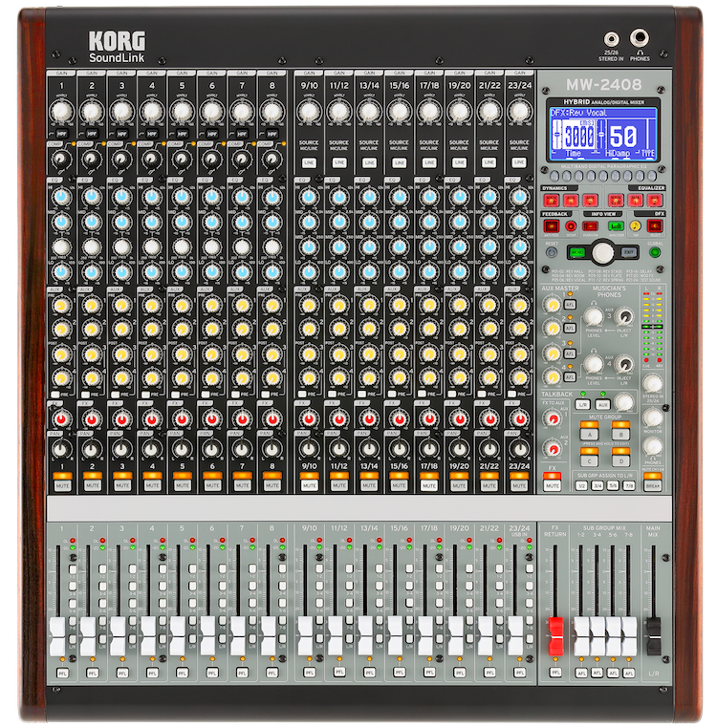Image resolution: width=717 pixels, height=728 pixels.
Task: Assign sub group 1/2 to L/R
Action: pos(581,485)
